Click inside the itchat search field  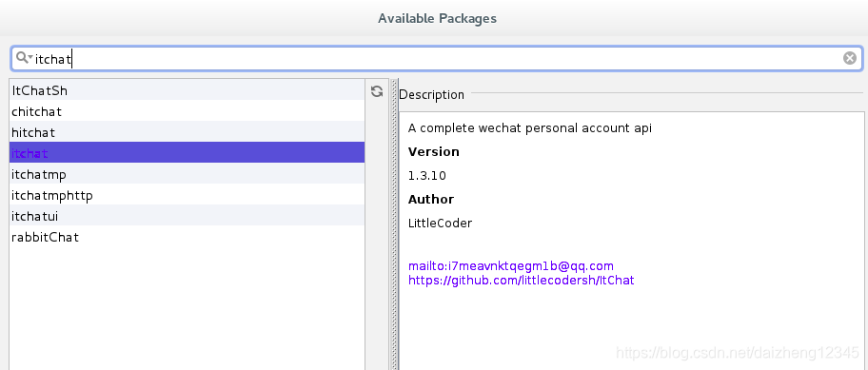(436, 59)
